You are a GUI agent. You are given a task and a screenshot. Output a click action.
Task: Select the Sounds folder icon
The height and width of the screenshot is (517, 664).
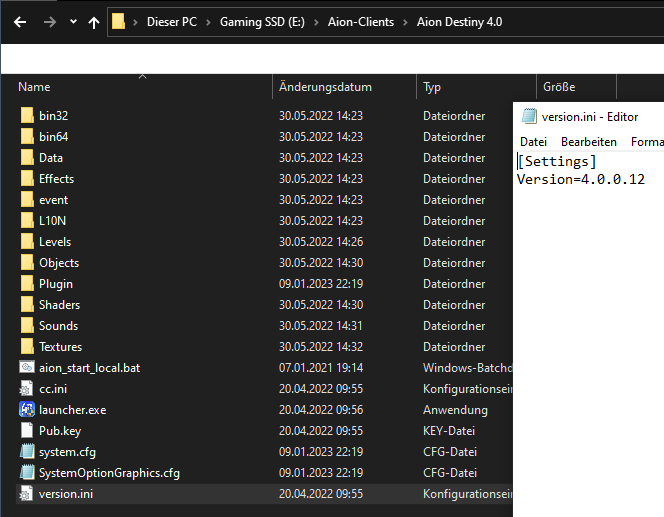tap(27, 325)
